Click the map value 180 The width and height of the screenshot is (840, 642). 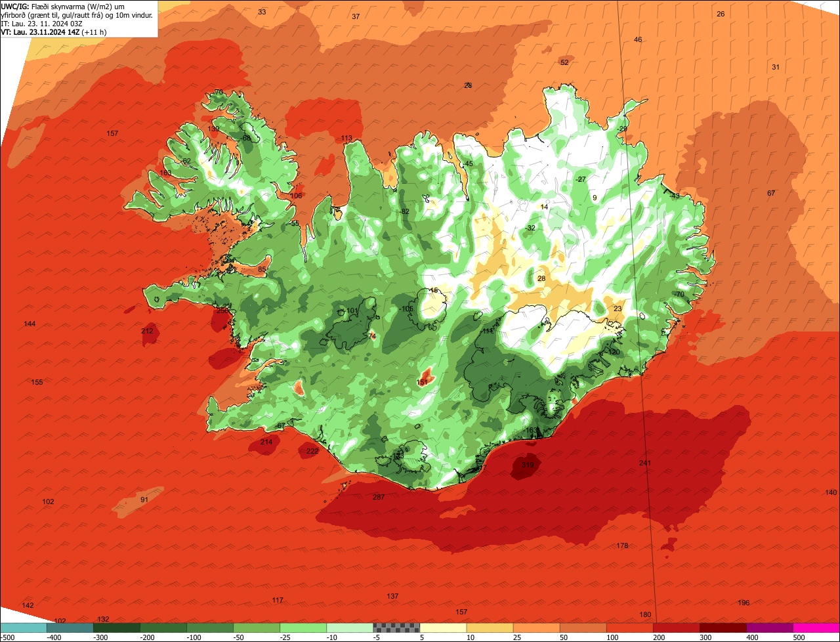point(645,614)
